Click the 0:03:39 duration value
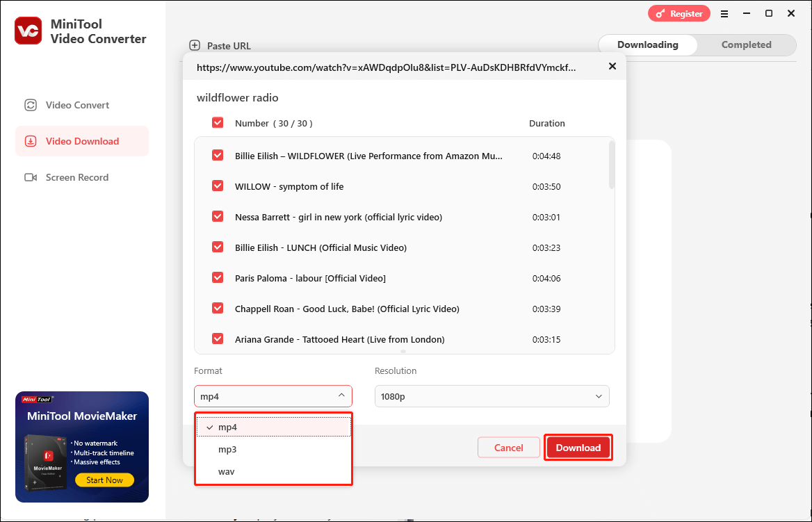The image size is (812, 522). coord(546,309)
